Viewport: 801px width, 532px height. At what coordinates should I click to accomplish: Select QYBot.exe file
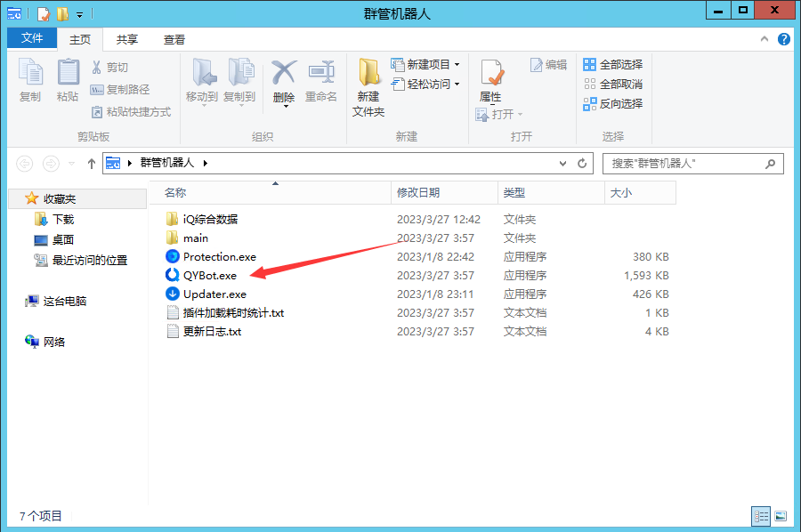tap(201, 276)
